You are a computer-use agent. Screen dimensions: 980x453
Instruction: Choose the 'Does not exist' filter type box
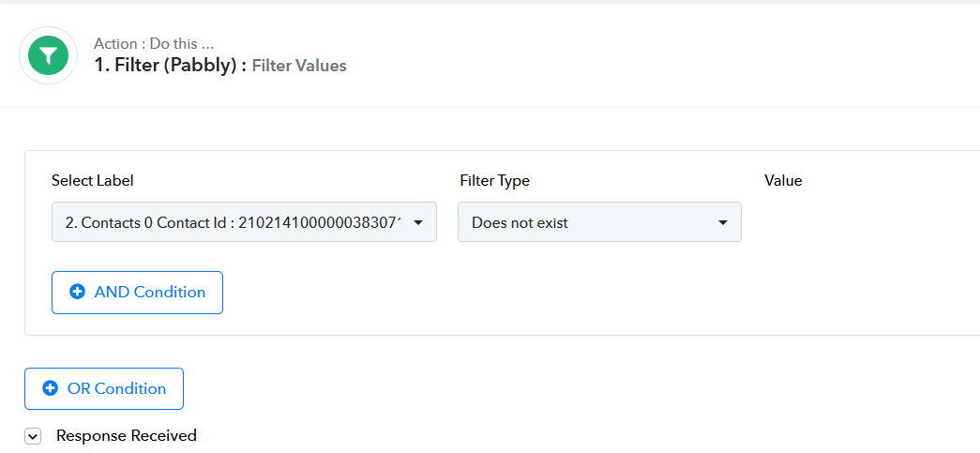coord(599,222)
